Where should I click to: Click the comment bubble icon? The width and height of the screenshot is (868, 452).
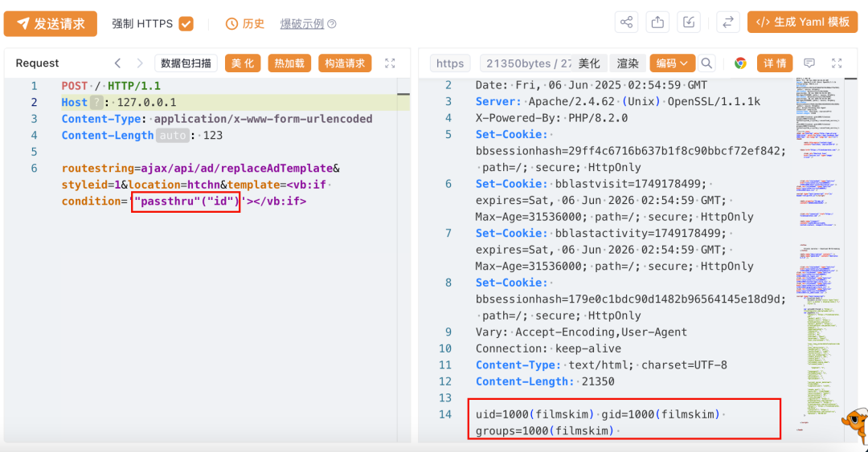tap(809, 63)
